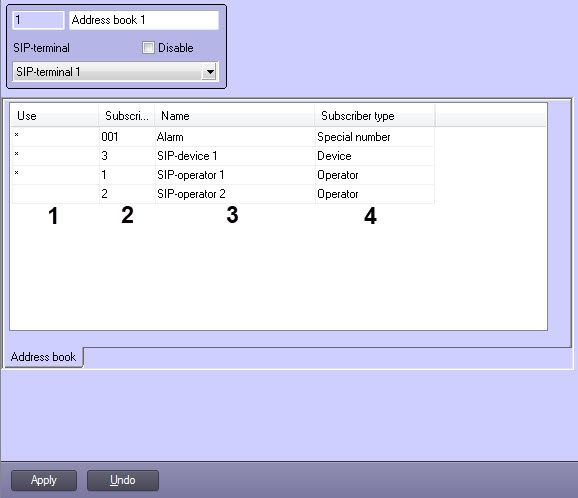This screenshot has height=498, width=578.
Task: Edit the Address book 1 name field
Action: tap(144, 20)
